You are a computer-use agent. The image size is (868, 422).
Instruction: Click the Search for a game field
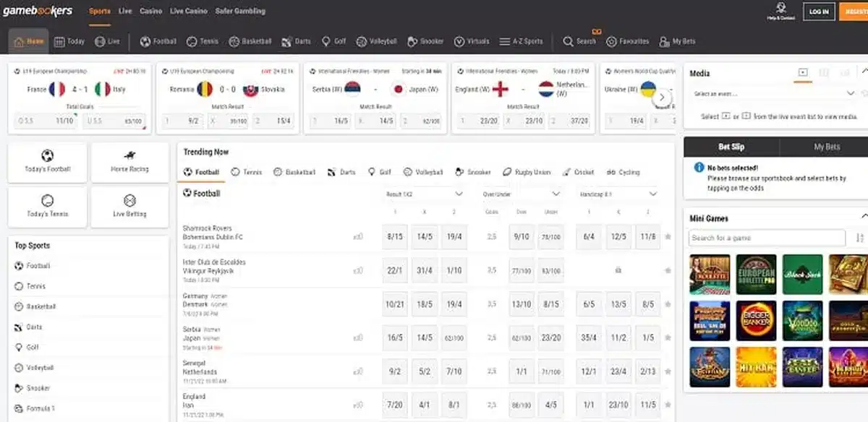point(767,238)
